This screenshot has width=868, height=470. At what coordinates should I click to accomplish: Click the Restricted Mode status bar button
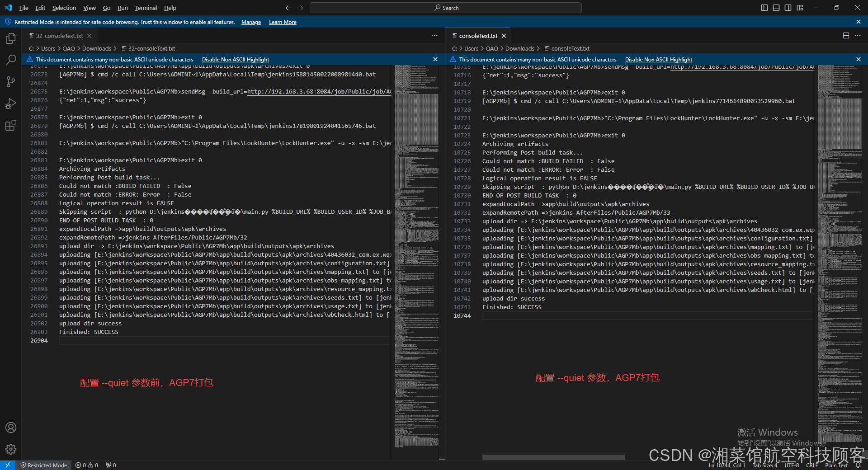click(x=43, y=465)
